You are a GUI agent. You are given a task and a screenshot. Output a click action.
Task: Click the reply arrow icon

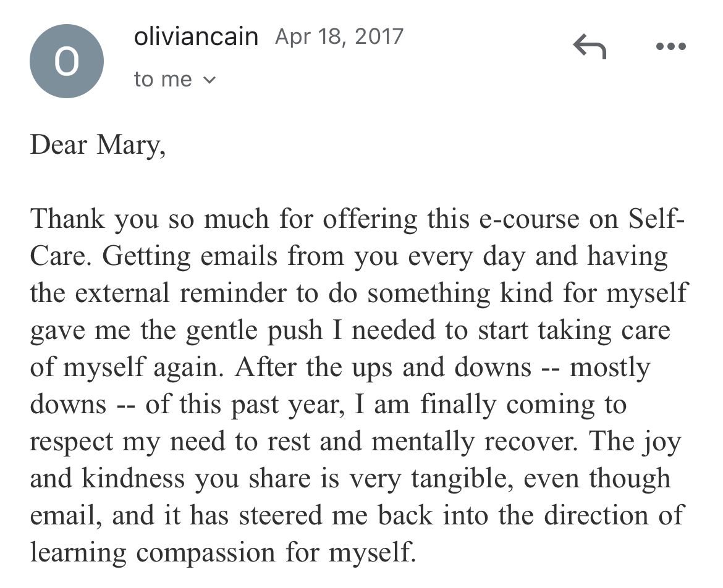590,47
